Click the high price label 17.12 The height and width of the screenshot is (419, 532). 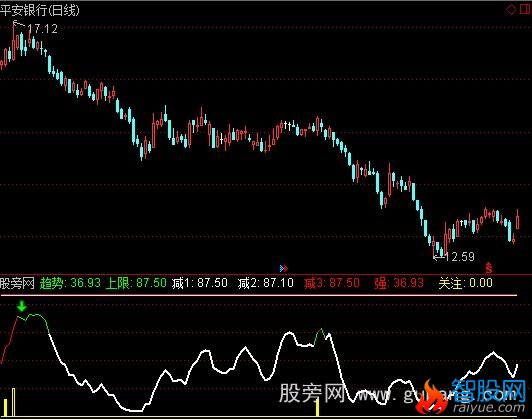coord(42,28)
